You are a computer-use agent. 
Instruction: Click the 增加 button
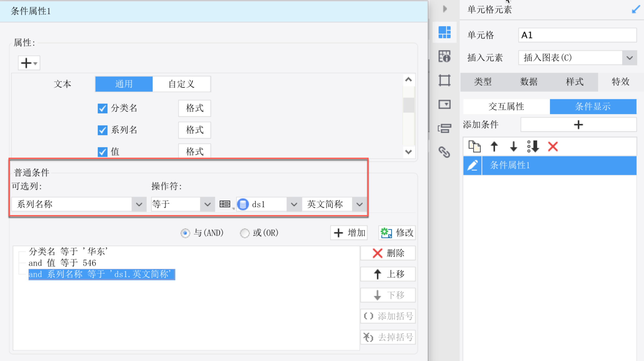point(349,233)
